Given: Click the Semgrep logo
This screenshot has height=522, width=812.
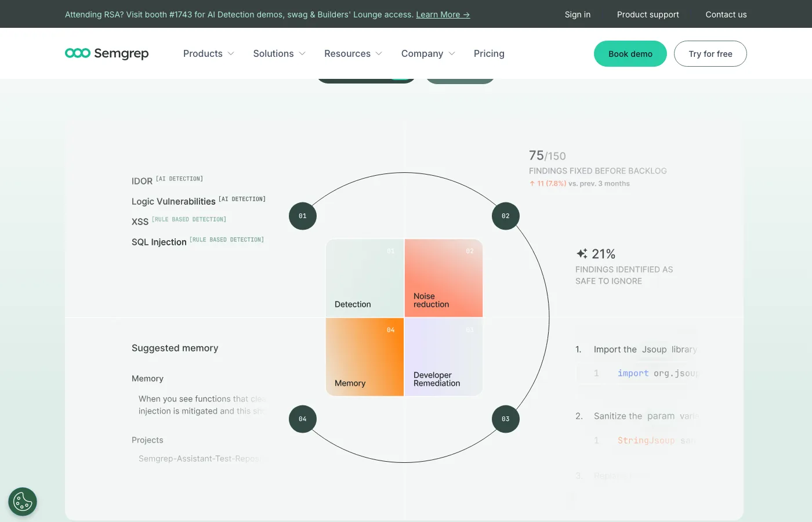Looking at the screenshot, I should point(107,53).
